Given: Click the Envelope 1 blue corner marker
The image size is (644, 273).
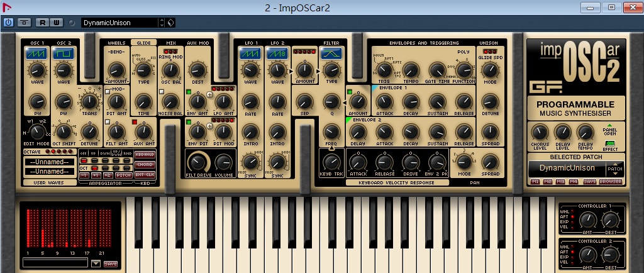Looking at the screenshot, I should pos(375,88).
